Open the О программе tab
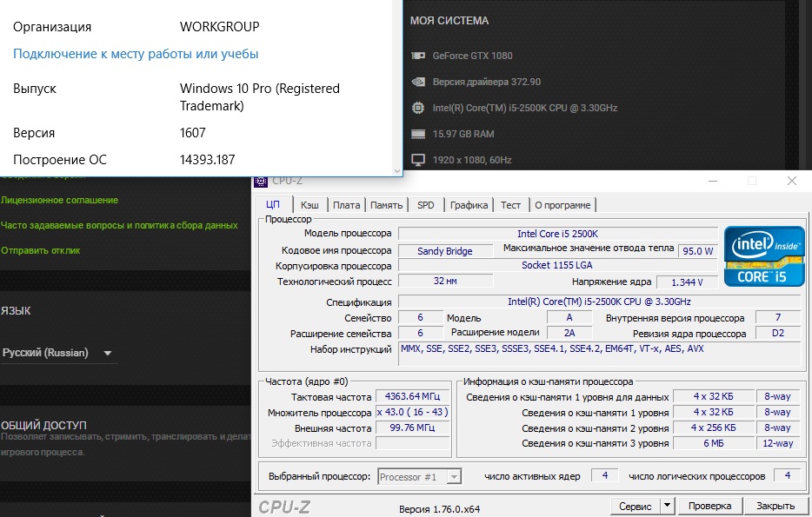 coord(562,205)
